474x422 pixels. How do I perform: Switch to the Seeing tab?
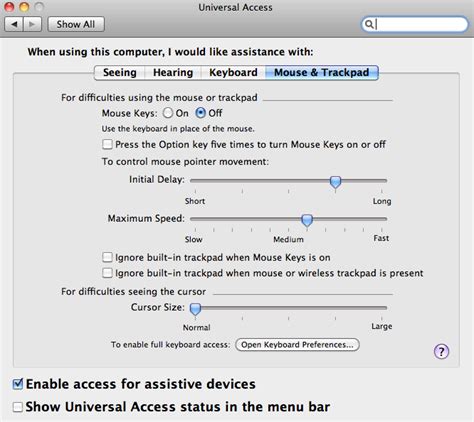[x=120, y=73]
